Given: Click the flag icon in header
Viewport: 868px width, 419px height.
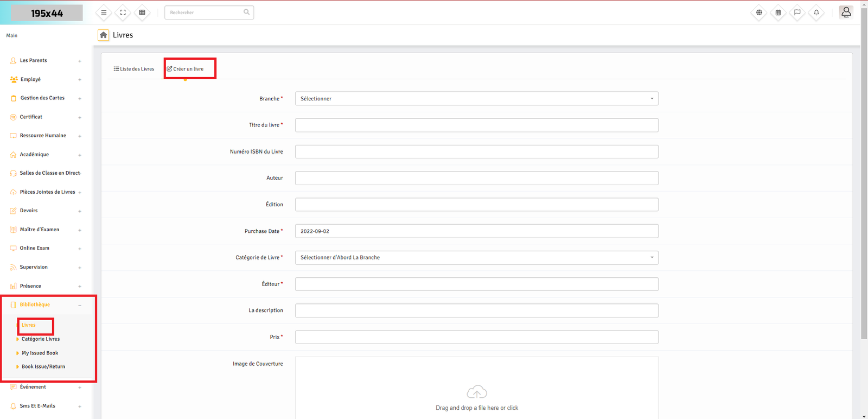Looking at the screenshot, I should tap(797, 12).
